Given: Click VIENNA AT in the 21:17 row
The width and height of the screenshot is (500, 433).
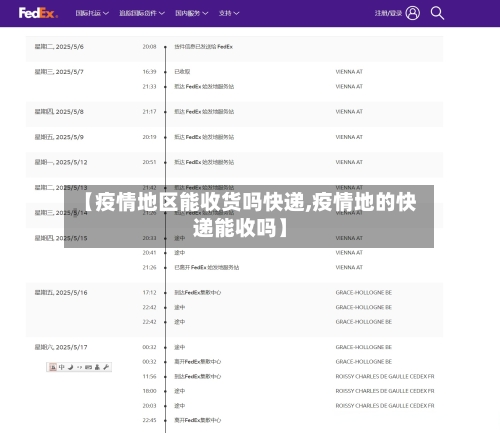Looking at the screenshot, I should pyautogui.click(x=349, y=112).
